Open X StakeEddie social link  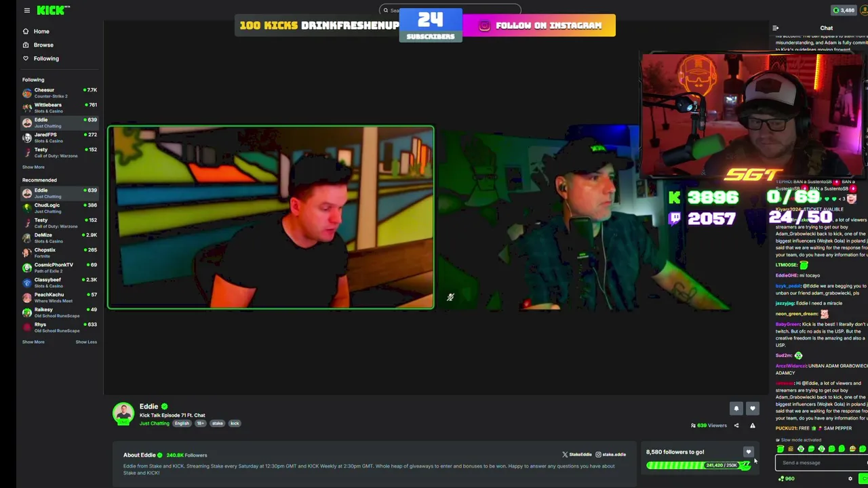click(x=576, y=455)
